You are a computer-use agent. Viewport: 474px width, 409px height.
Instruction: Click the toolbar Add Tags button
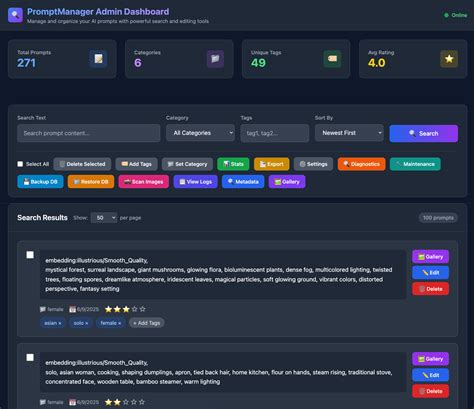[x=137, y=164]
